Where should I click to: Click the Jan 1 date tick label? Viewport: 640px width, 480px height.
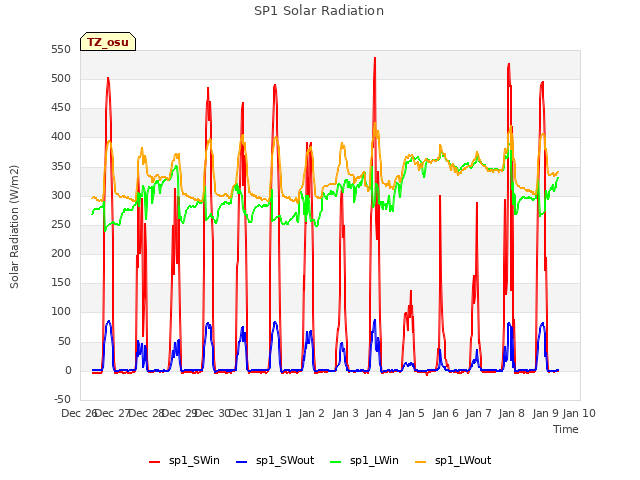click(x=278, y=413)
